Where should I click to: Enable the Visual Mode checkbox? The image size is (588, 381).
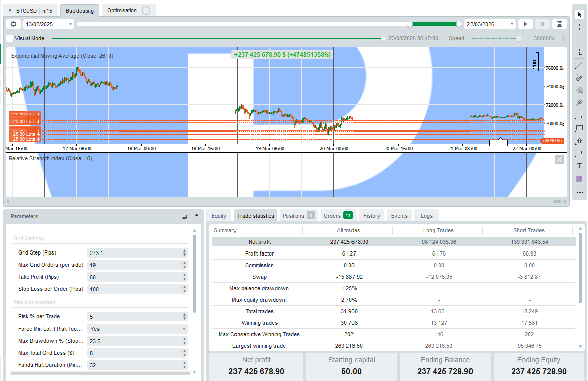point(10,38)
